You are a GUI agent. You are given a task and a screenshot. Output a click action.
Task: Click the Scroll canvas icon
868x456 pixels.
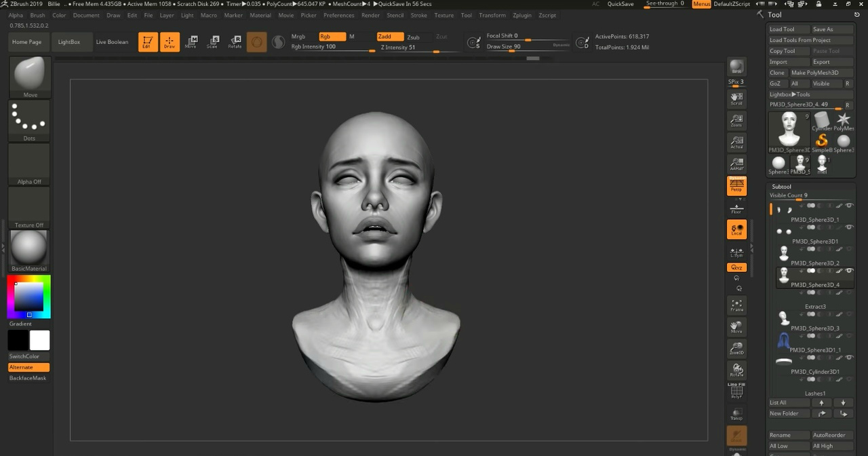click(x=736, y=98)
